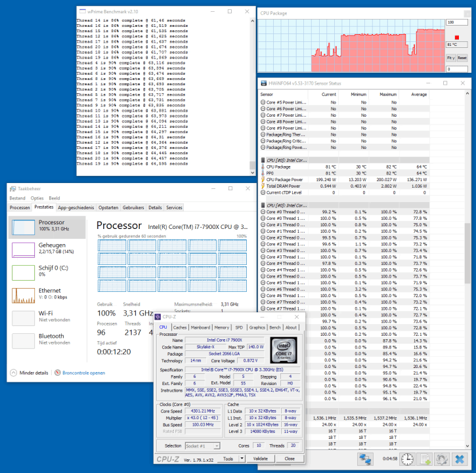Viewport: 476px width, 473px height.
Task: Click the graph maximum value field showing 100
Action: [458, 22]
